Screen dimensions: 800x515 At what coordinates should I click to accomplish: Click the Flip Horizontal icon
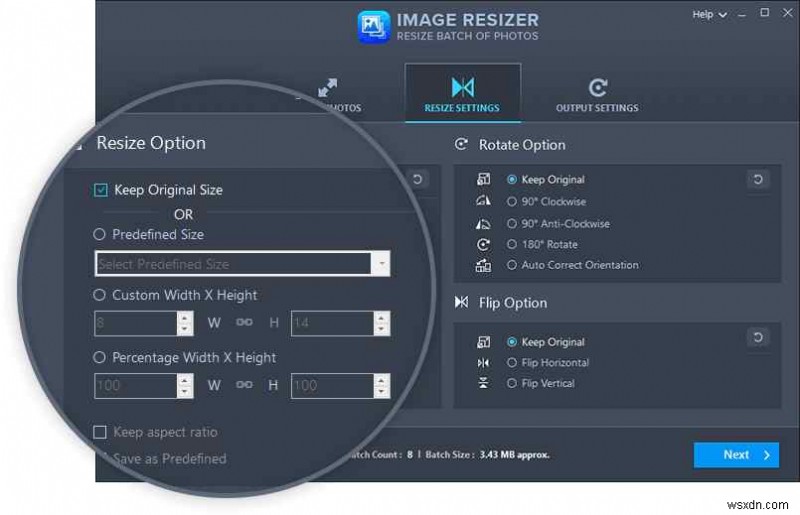(483, 362)
